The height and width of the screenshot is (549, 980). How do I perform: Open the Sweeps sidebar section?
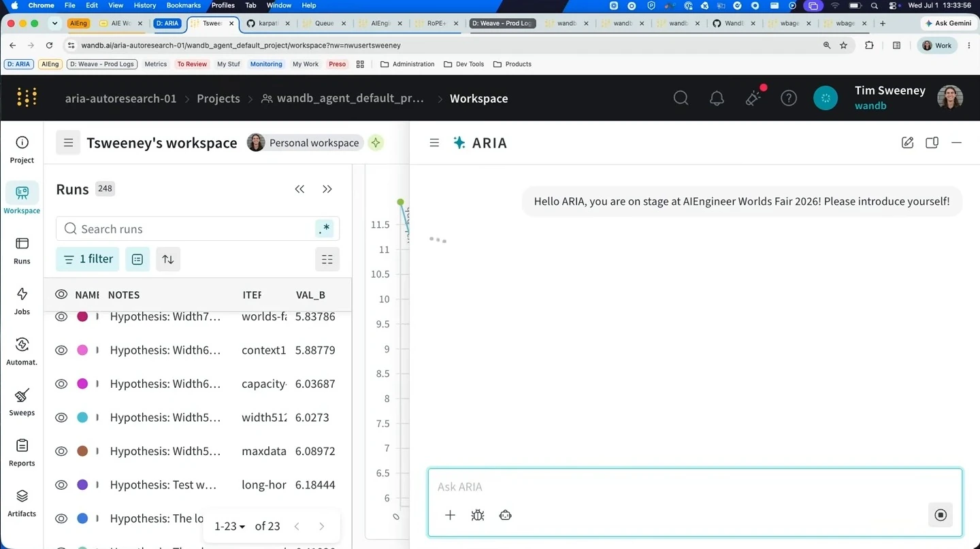22,401
